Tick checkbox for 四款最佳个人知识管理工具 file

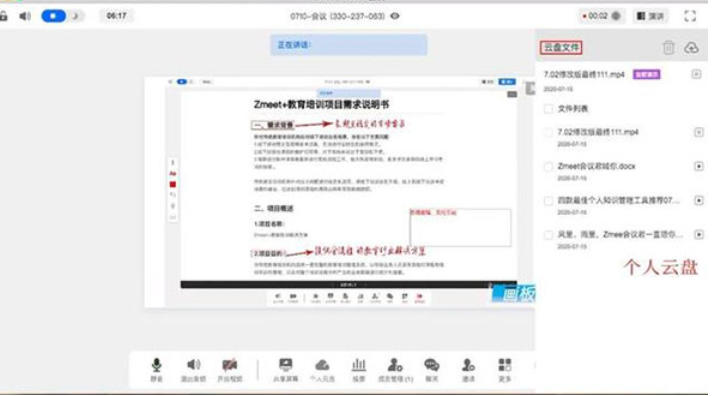click(x=548, y=200)
